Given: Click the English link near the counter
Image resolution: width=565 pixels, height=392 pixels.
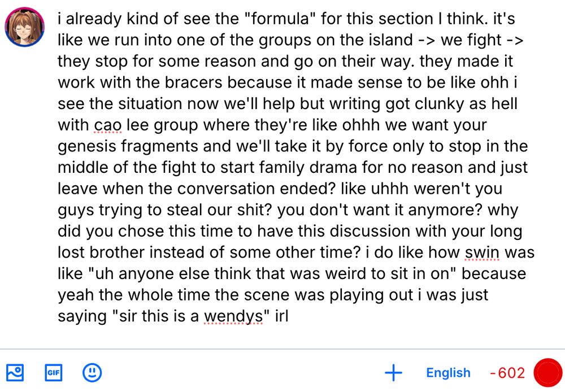Looking at the screenshot, I should (x=448, y=373).
